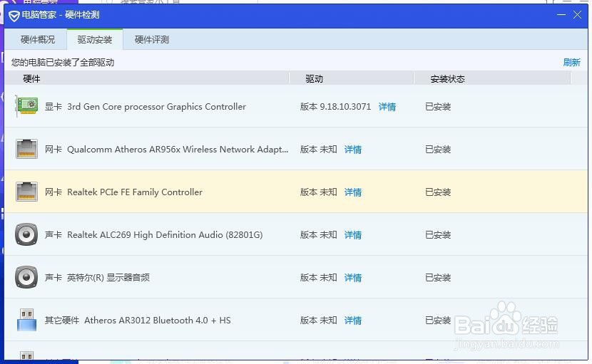Click the speaker icon for 英特尔(R) 显示器音频 row

[x=26, y=277]
